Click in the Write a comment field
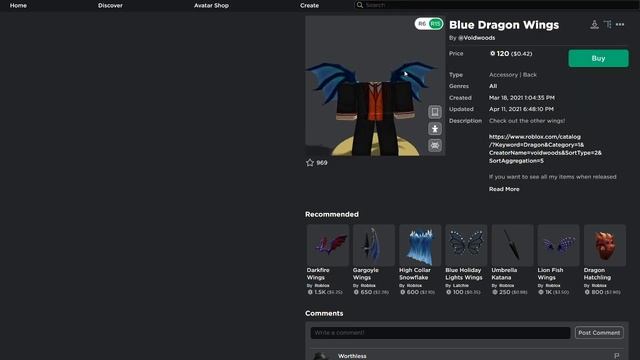 point(440,333)
